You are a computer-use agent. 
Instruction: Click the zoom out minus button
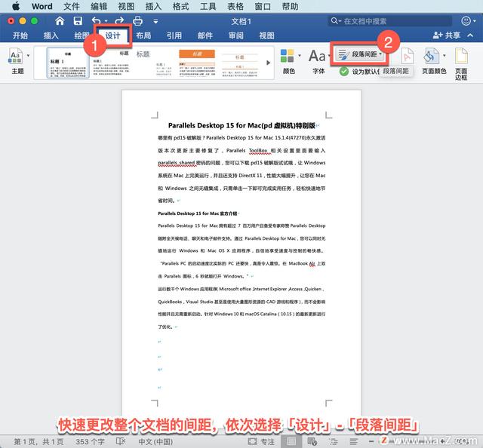(371, 441)
